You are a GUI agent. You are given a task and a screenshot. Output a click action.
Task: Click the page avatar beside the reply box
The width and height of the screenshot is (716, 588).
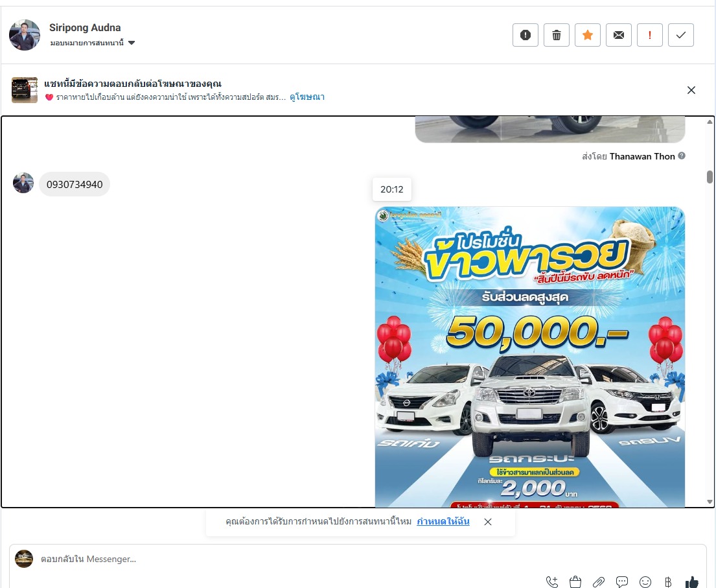(x=24, y=559)
